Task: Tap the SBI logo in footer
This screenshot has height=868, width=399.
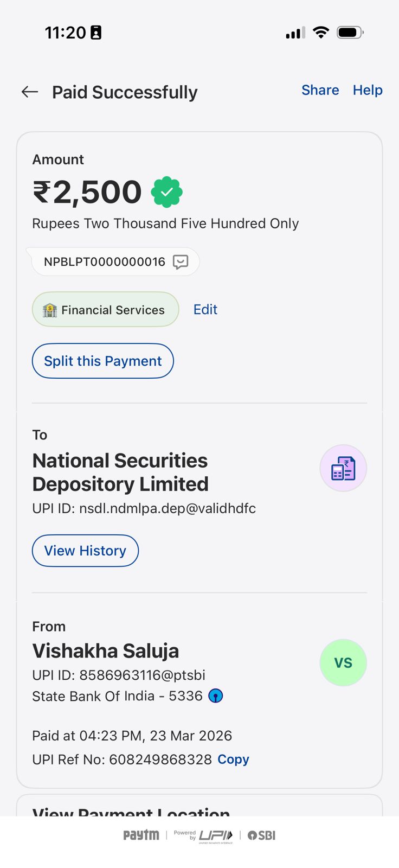Action: pyautogui.click(x=262, y=835)
